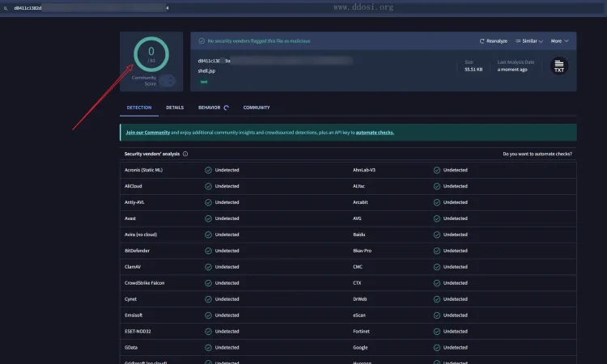Select 'Undetected' result in the Google row

tap(455, 348)
